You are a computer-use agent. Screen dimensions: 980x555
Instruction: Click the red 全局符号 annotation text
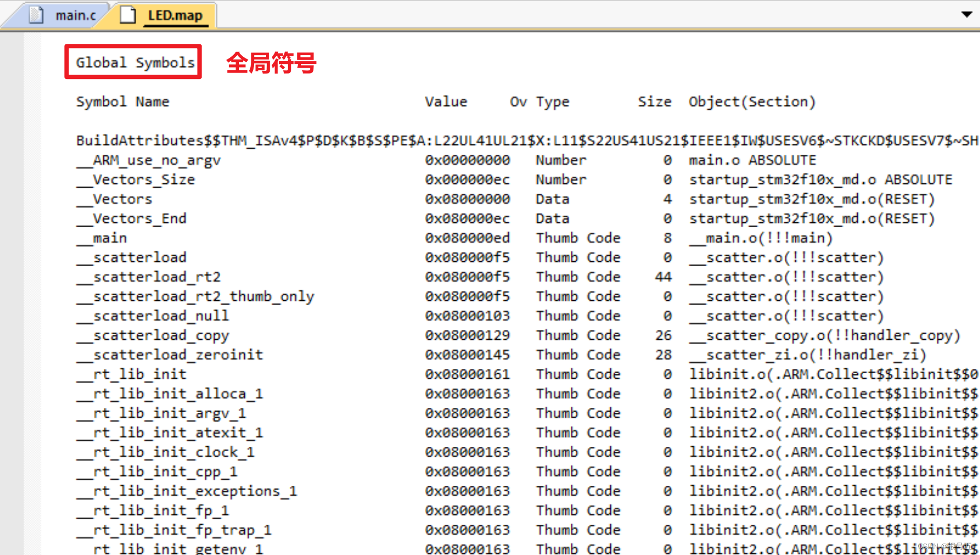point(272,63)
